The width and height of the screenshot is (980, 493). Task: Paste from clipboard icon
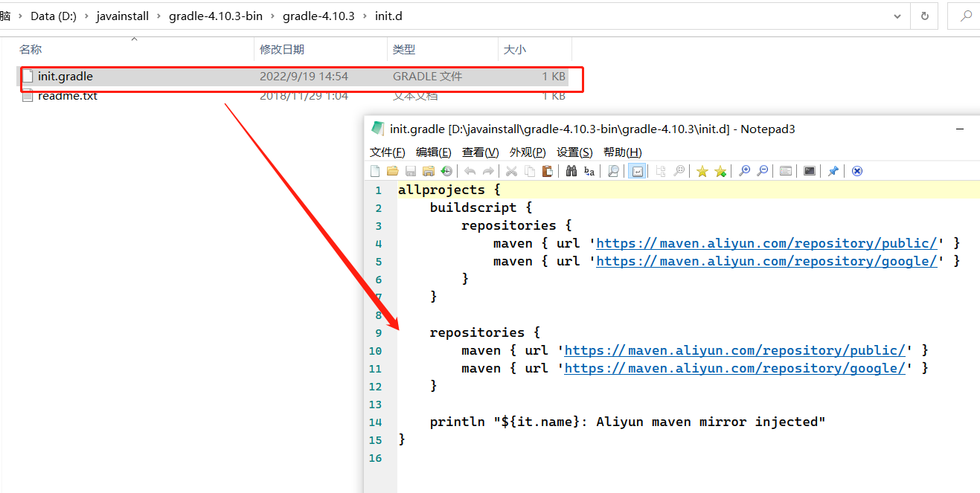(548, 171)
